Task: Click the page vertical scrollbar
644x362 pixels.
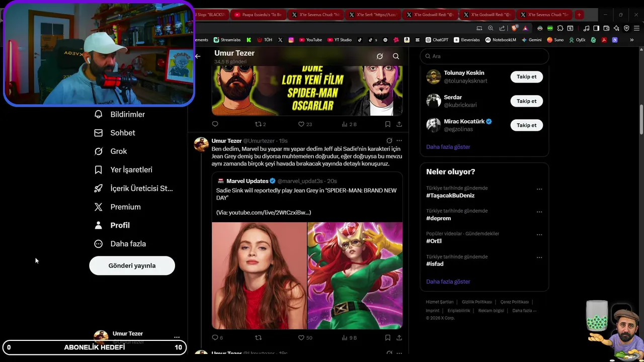Action: tap(641, 119)
